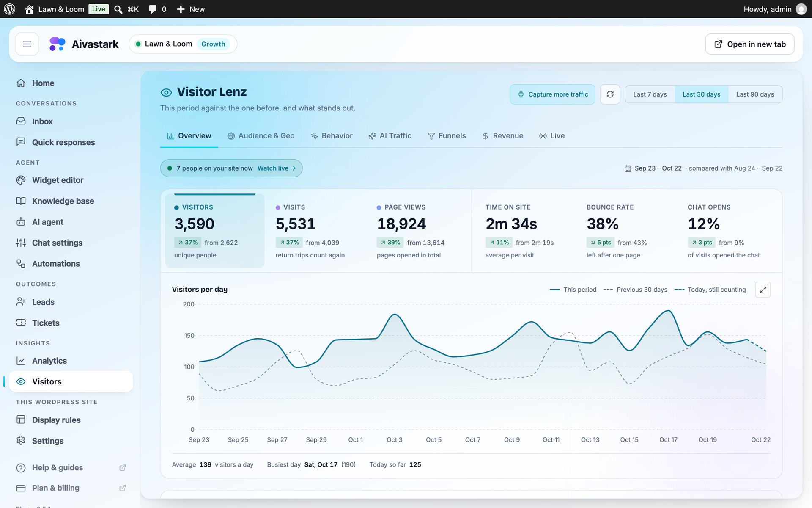Image resolution: width=812 pixels, height=508 pixels.
Task: Open the Widget editor
Action: [x=71, y=180]
